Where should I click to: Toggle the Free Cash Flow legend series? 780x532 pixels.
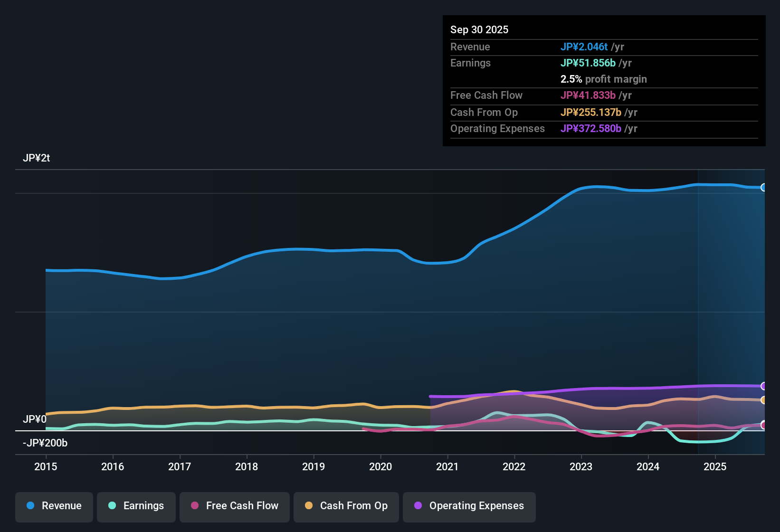click(x=235, y=506)
